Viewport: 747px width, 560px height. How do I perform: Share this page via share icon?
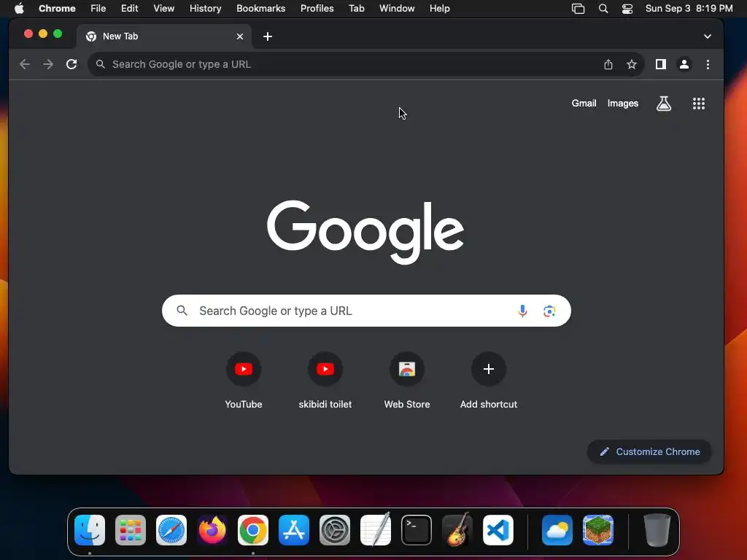tap(608, 64)
